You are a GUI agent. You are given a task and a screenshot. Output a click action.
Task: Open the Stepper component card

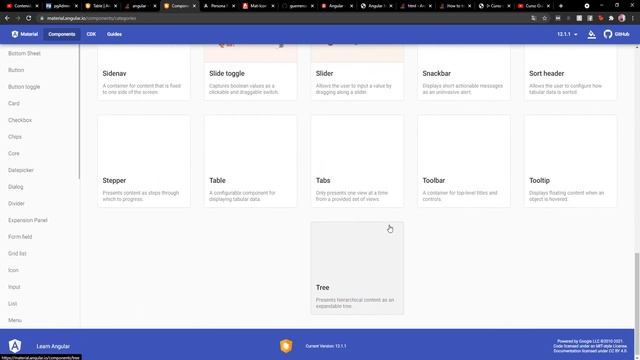coord(144,161)
